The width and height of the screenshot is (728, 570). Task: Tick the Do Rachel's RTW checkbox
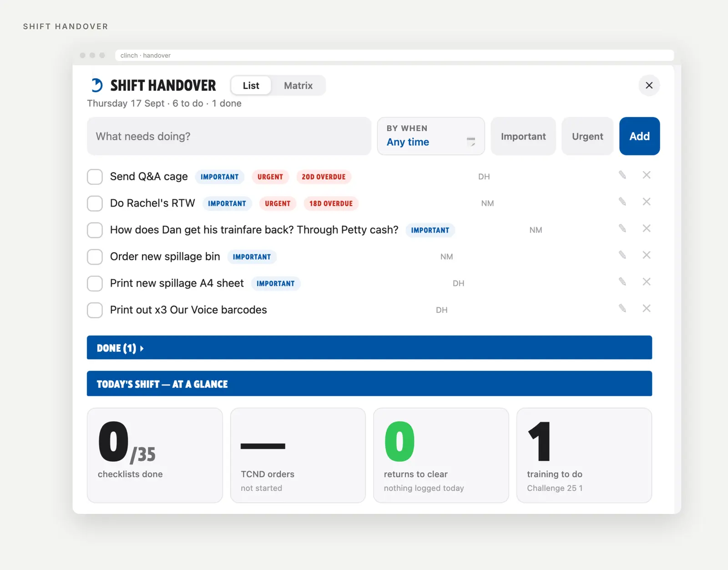(95, 204)
